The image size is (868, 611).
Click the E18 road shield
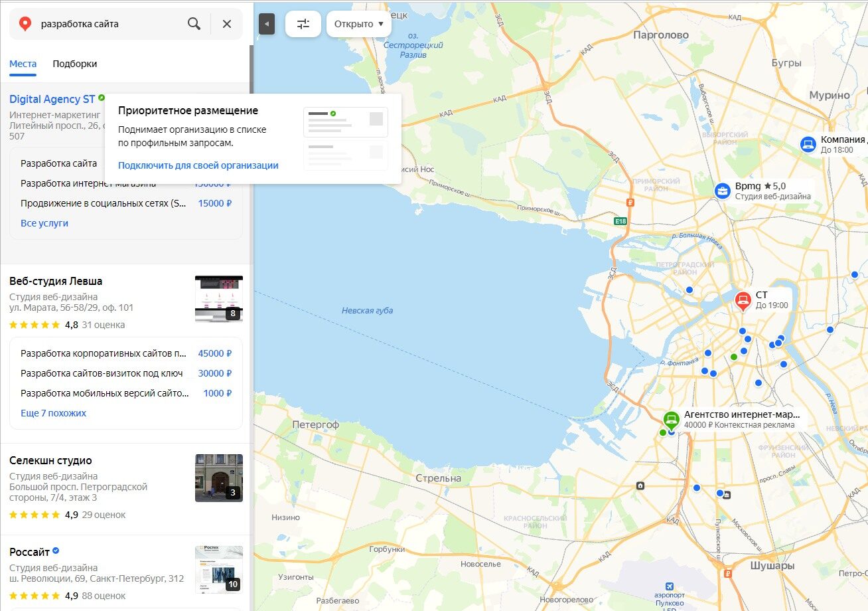click(620, 221)
